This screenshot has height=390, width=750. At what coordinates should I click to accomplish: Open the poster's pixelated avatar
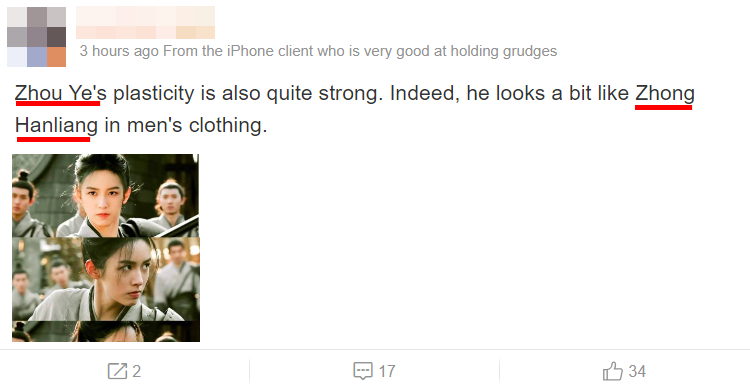click(x=36, y=37)
